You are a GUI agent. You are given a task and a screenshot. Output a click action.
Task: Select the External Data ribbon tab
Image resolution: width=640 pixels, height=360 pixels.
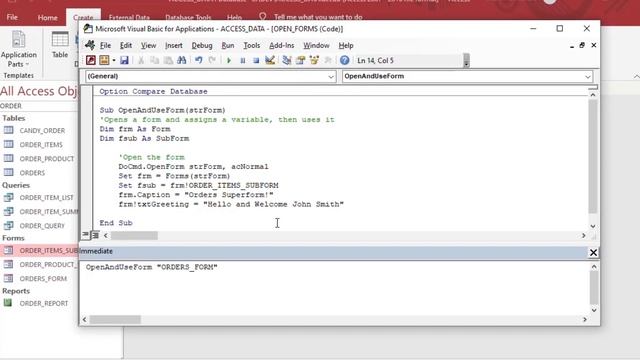click(129, 18)
